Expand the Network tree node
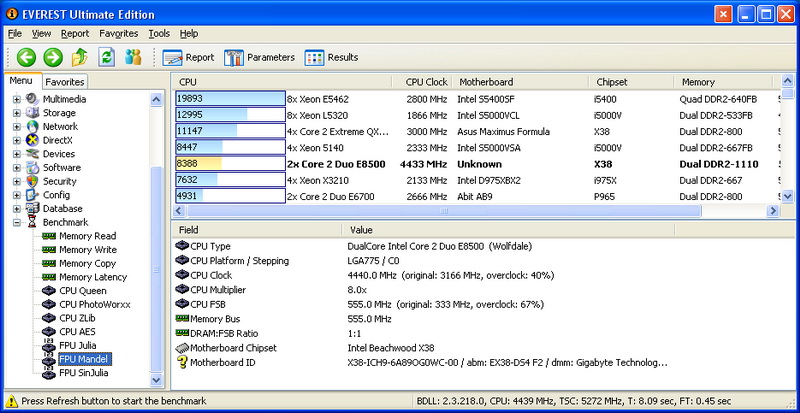 17,127
